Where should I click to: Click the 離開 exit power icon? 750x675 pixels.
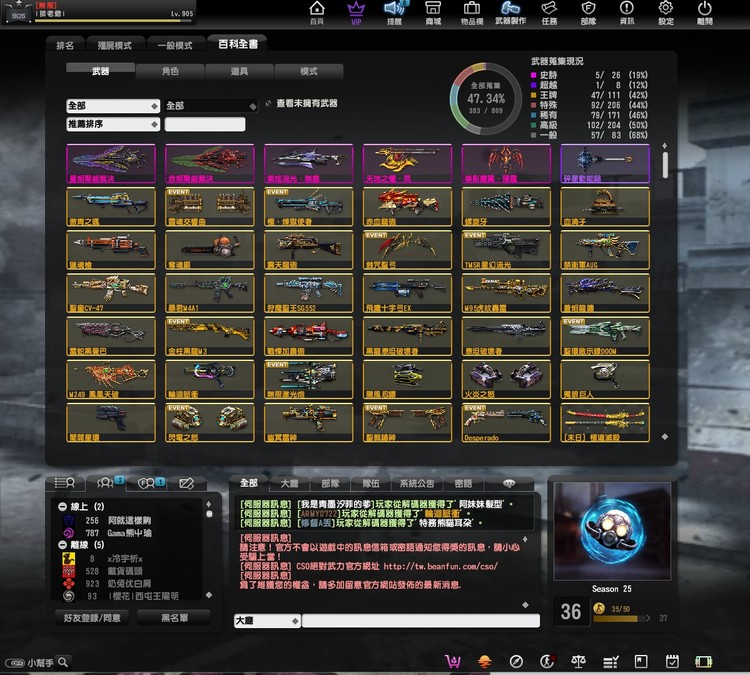705,12
